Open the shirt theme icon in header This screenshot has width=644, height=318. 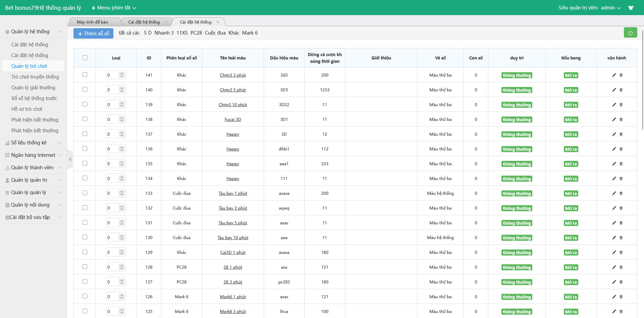[x=631, y=8]
